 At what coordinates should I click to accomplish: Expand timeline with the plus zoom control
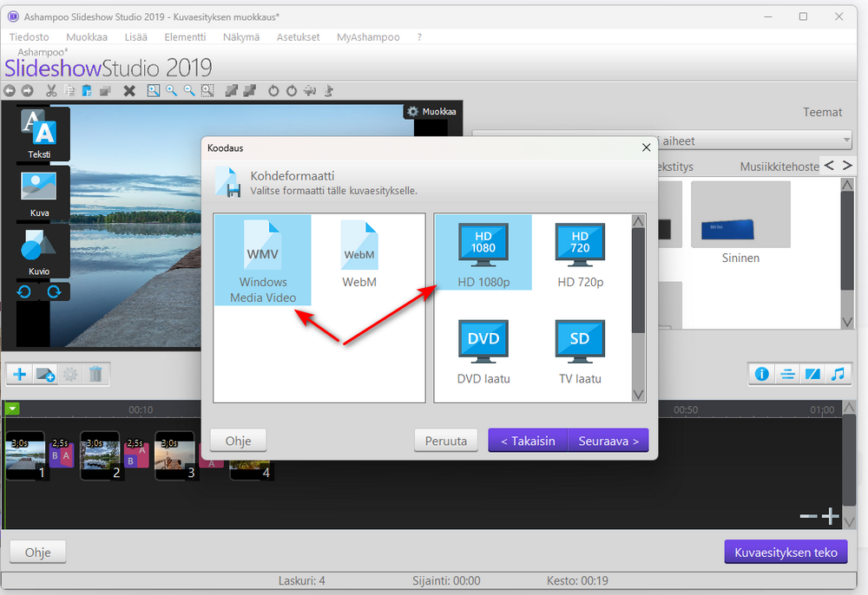[830, 516]
